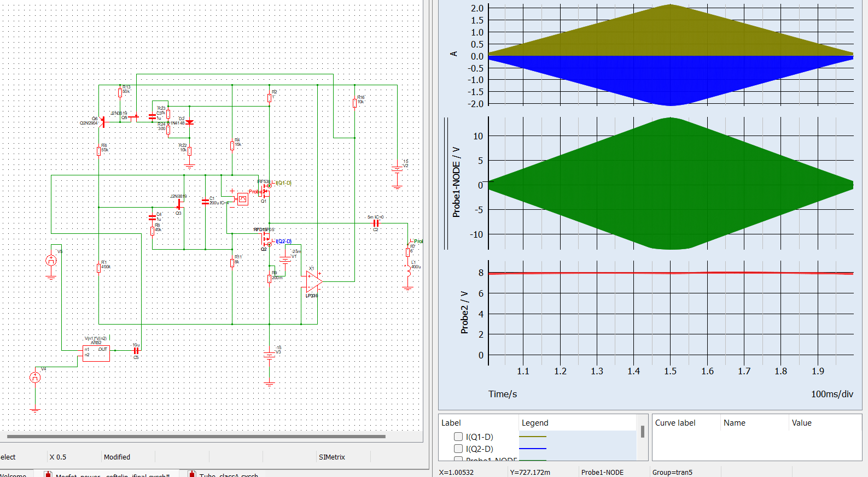The height and width of the screenshot is (477, 868).
Task: Click the Label column header
Action: click(x=451, y=423)
